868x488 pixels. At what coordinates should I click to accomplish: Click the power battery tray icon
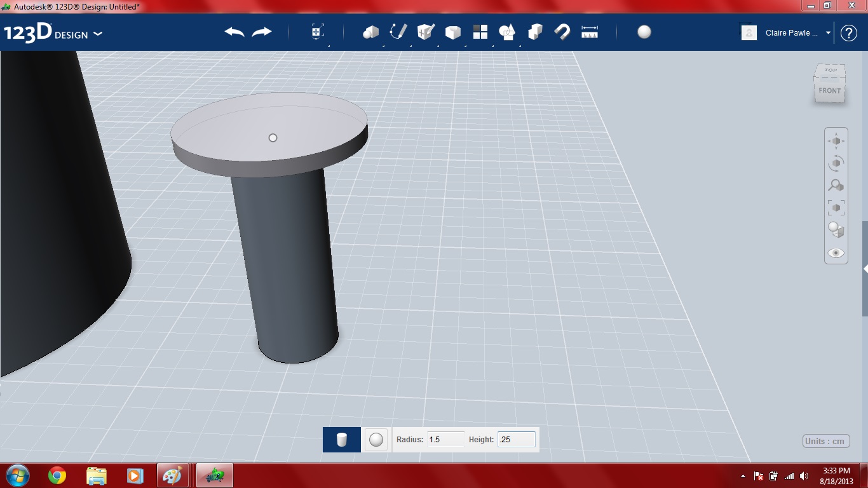click(x=774, y=476)
